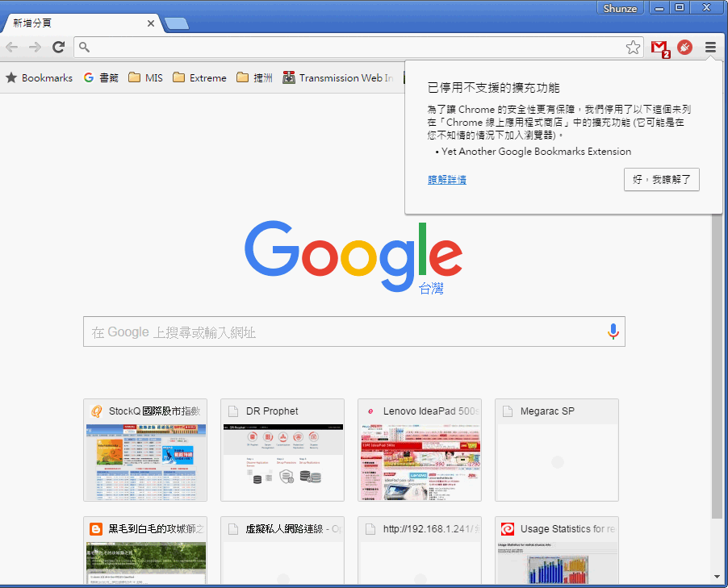Open the DR Prophet thumbnail
This screenshot has width=728, height=588.
point(282,450)
